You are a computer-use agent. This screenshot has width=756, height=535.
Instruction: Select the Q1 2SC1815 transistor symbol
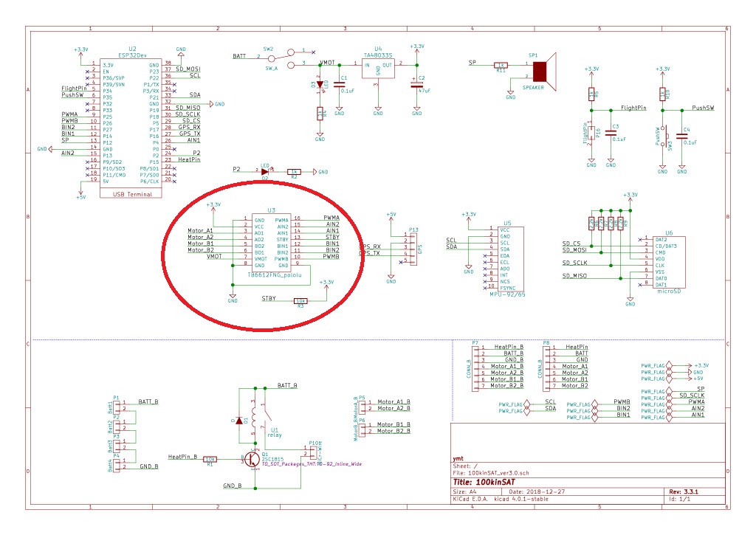point(250,458)
